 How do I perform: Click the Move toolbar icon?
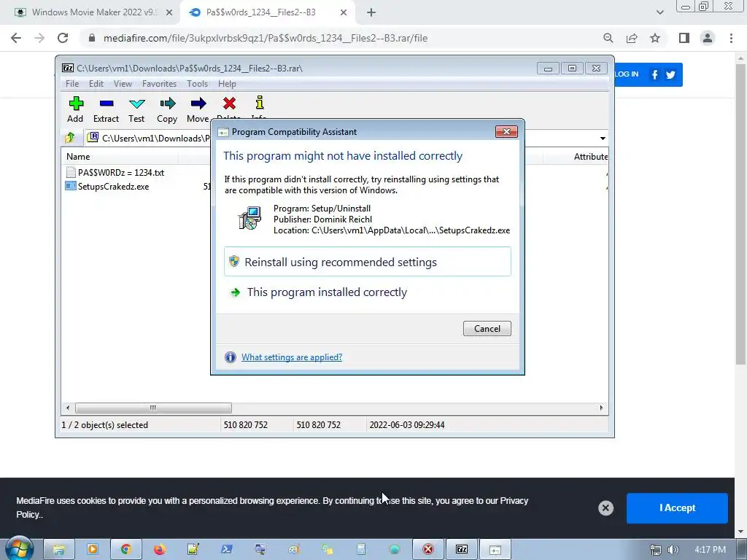tap(198, 104)
